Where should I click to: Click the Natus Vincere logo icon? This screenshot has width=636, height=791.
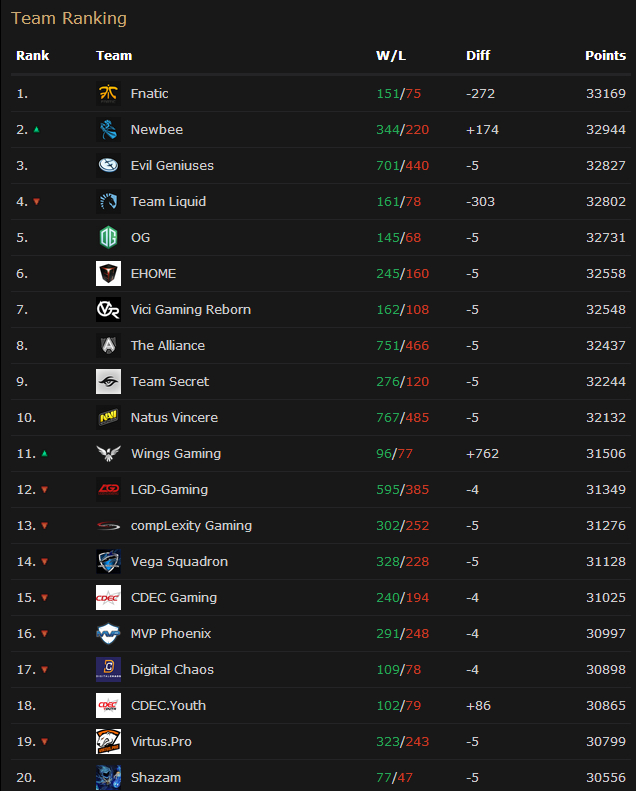tap(109, 418)
